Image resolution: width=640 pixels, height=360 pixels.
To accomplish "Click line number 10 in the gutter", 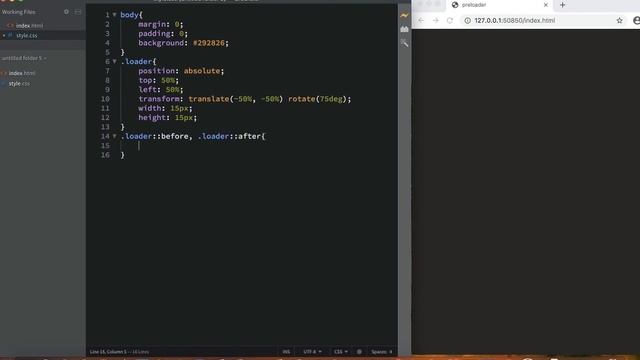I will coord(105,99).
